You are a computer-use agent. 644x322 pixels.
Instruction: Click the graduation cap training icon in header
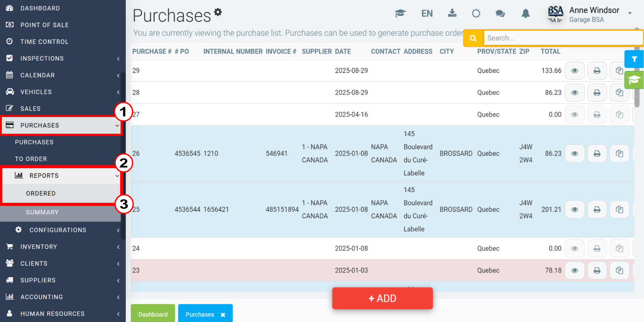coord(400,13)
